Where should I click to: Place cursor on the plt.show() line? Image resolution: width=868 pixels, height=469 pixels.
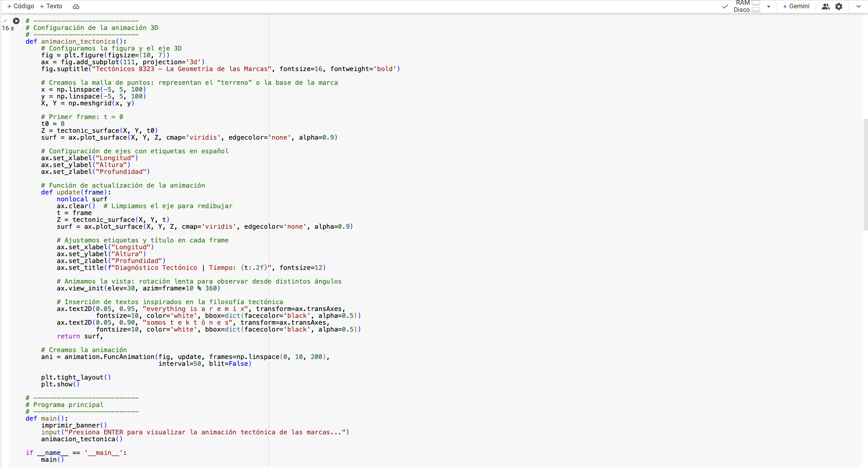pos(60,384)
